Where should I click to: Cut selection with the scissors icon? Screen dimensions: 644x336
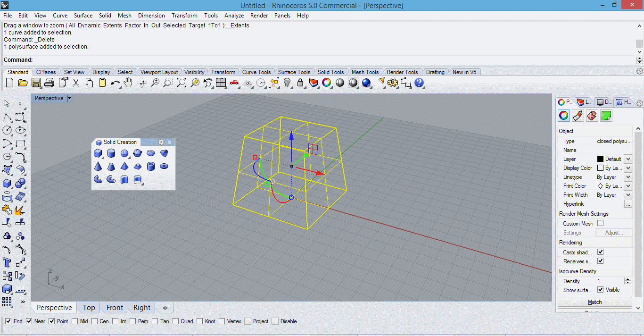(75, 83)
